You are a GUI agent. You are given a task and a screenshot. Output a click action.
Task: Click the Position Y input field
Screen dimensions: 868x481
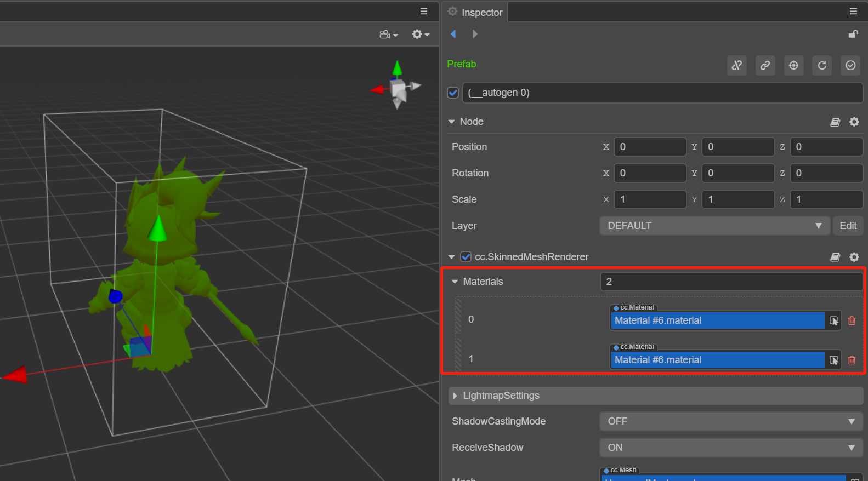(738, 147)
